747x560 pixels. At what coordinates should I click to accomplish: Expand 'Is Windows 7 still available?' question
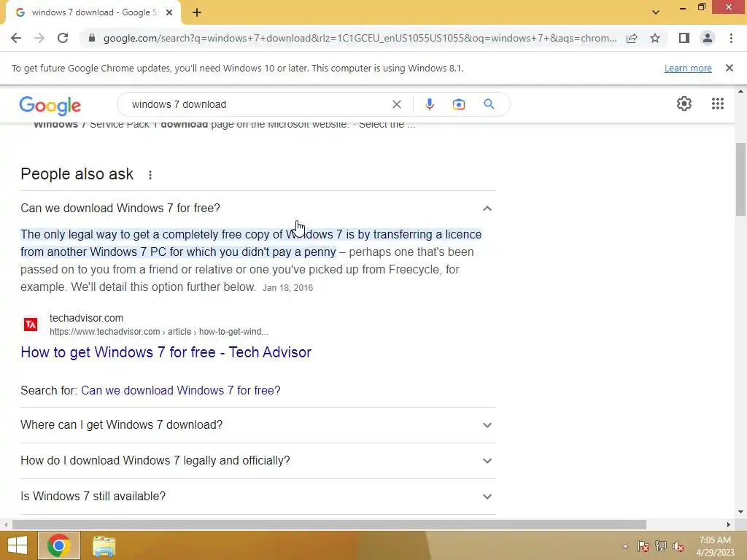click(258, 496)
